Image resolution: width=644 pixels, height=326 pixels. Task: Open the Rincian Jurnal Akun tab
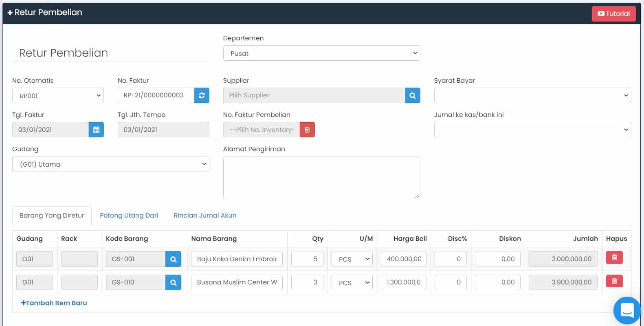point(205,216)
